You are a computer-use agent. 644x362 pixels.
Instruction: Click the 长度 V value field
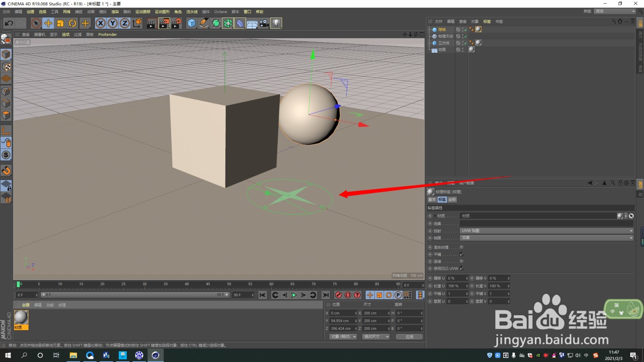point(498,286)
